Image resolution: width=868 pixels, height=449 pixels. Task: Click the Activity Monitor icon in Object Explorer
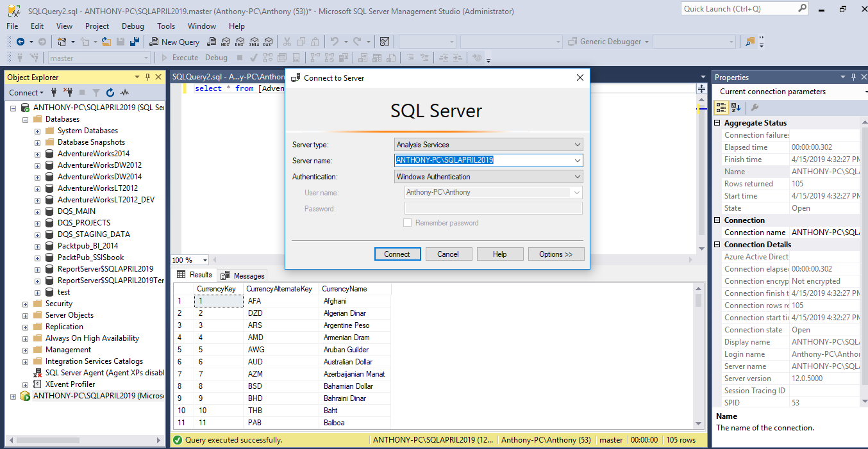point(124,93)
